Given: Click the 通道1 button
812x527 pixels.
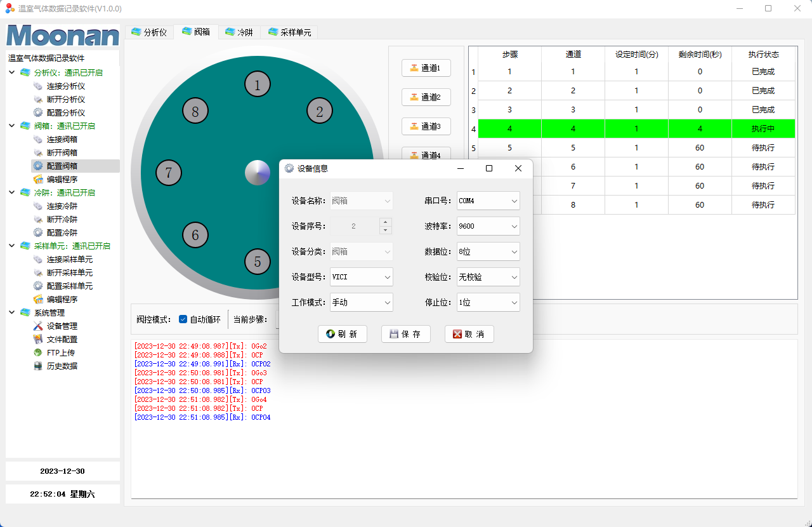Looking at the screenshot, I should (426, 68).
